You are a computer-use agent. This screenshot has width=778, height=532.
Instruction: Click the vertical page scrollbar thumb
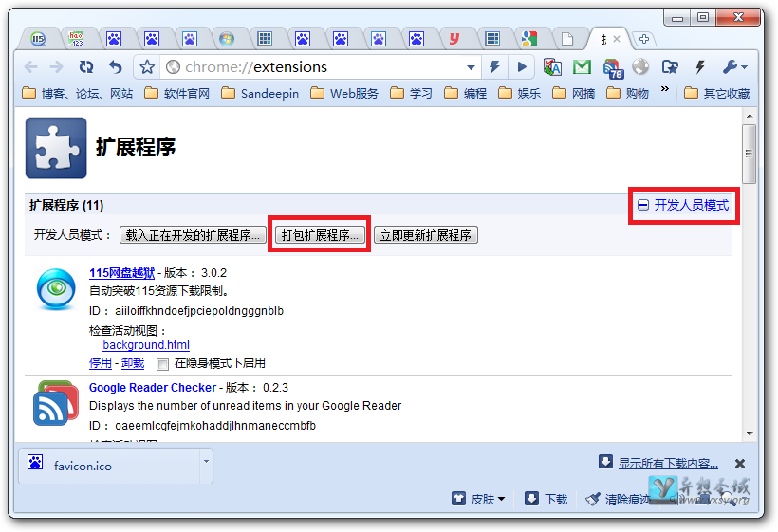750,152
